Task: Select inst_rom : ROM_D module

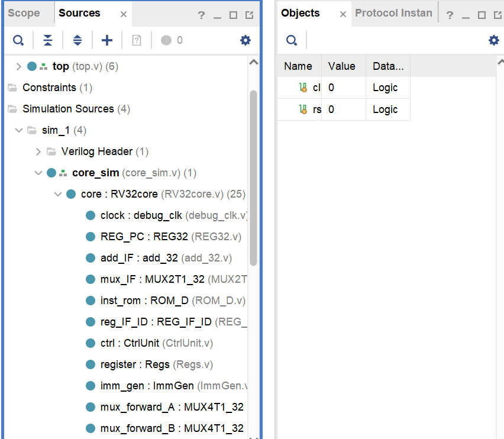Action: click(144, 301)
